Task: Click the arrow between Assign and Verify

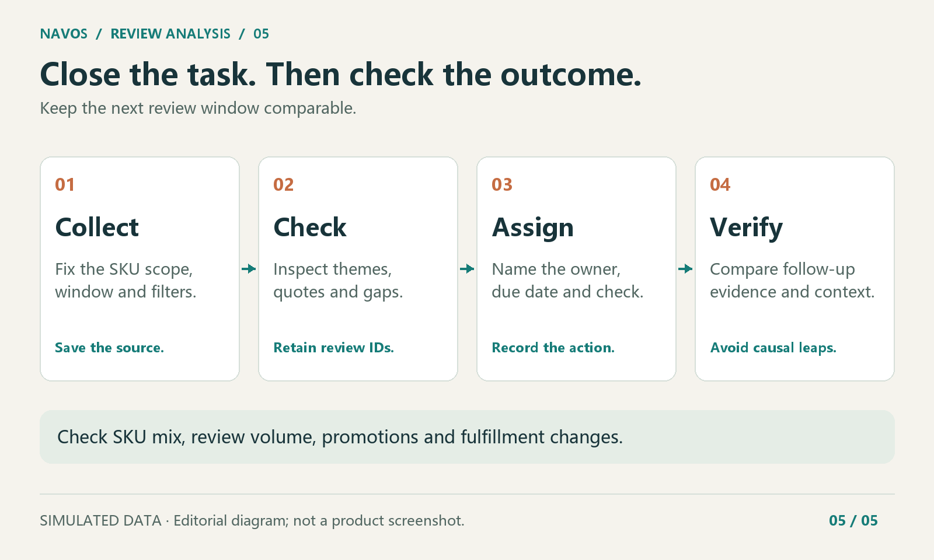Action: [685, 269]
